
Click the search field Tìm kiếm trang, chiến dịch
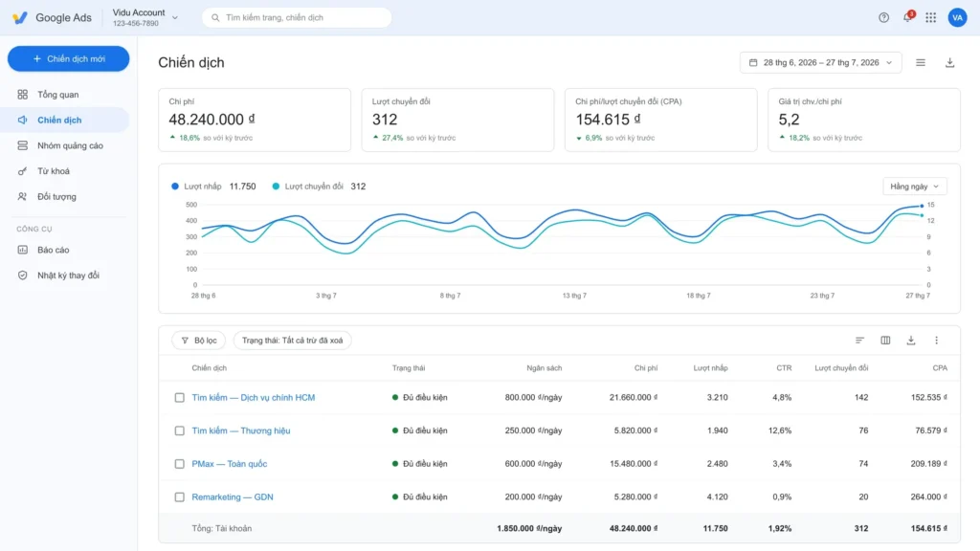pos(297,17)
